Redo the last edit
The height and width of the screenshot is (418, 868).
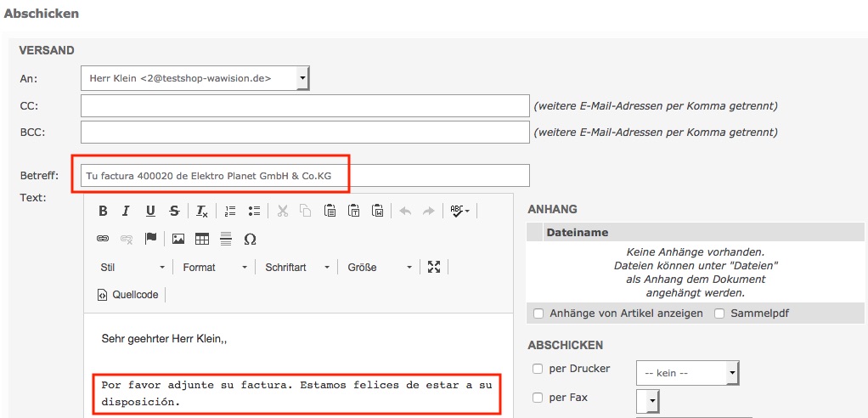428,211
